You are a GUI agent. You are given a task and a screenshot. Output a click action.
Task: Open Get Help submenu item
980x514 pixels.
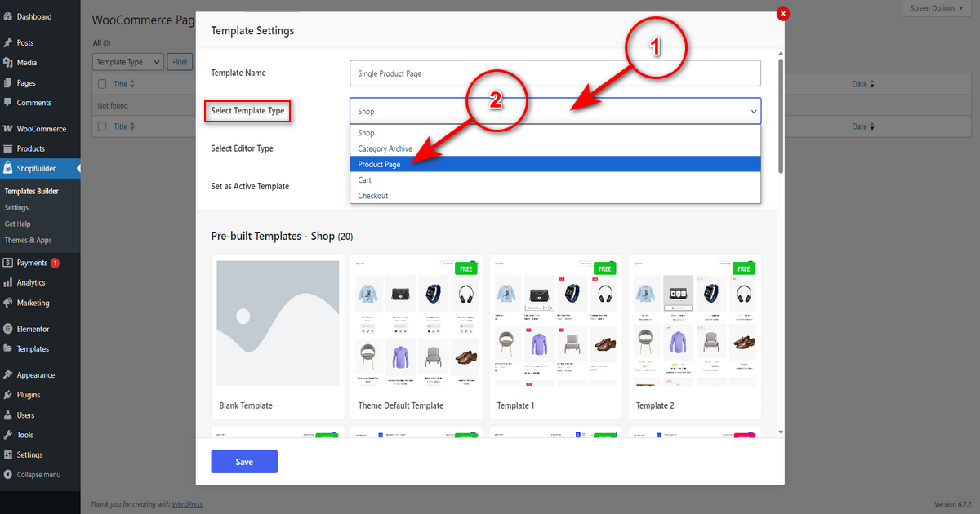pyautogui.click(x=17, y=224)
